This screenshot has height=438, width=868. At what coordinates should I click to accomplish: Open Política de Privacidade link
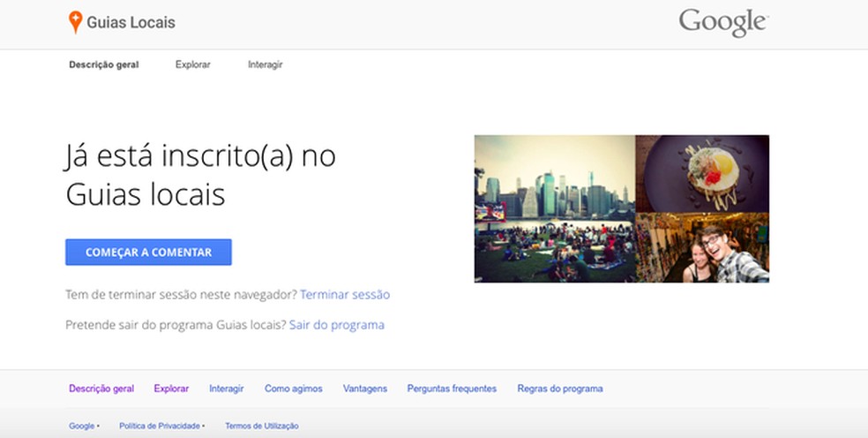(x=160, y=426)
